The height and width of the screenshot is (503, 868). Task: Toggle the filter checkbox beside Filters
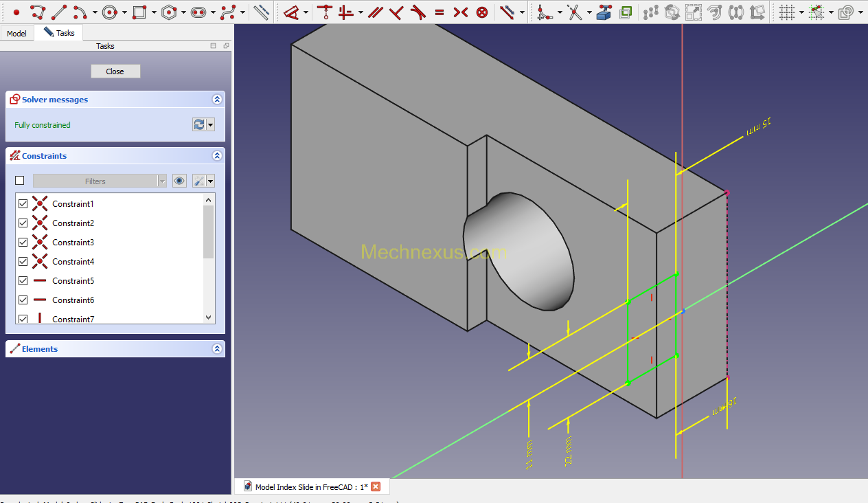click(20, 181)
